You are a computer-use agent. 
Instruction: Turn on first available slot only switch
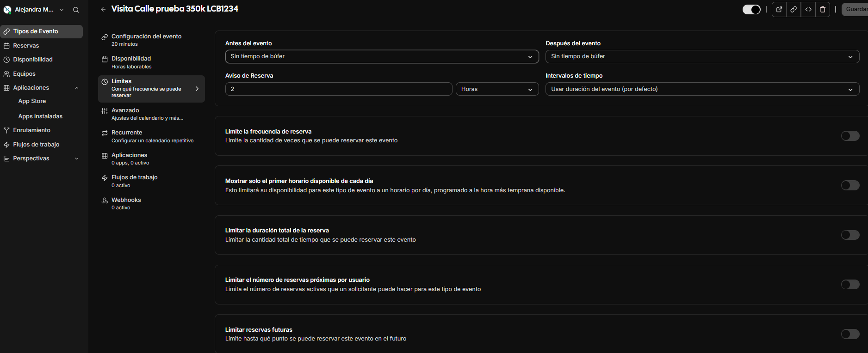850,185
